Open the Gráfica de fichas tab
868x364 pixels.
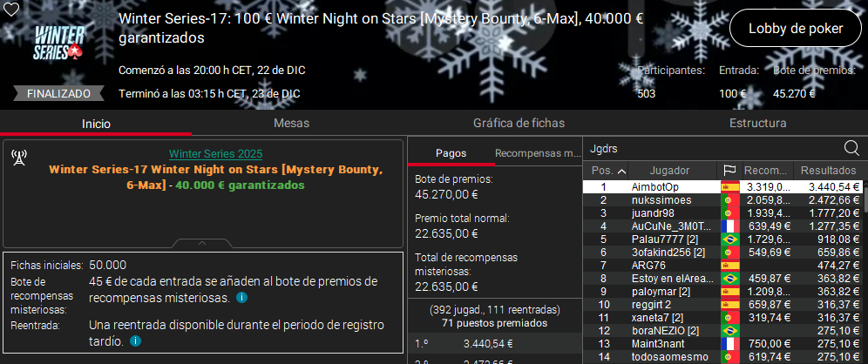(x=519, y=124)
